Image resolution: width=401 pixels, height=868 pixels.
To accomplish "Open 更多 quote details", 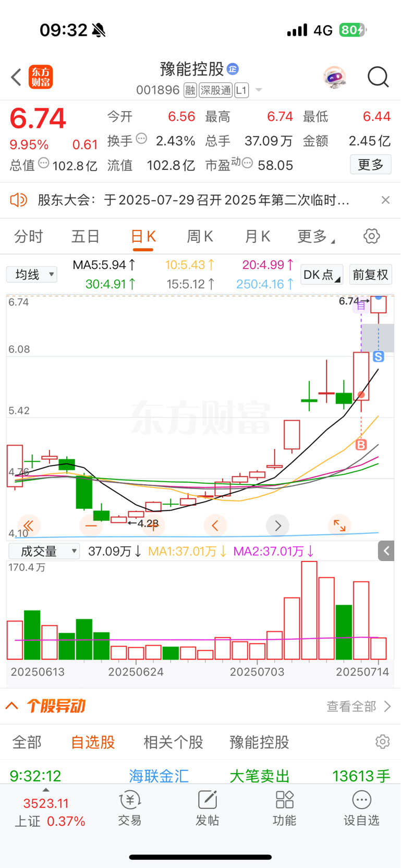I will pyautogui.click(x=371, y=165).
